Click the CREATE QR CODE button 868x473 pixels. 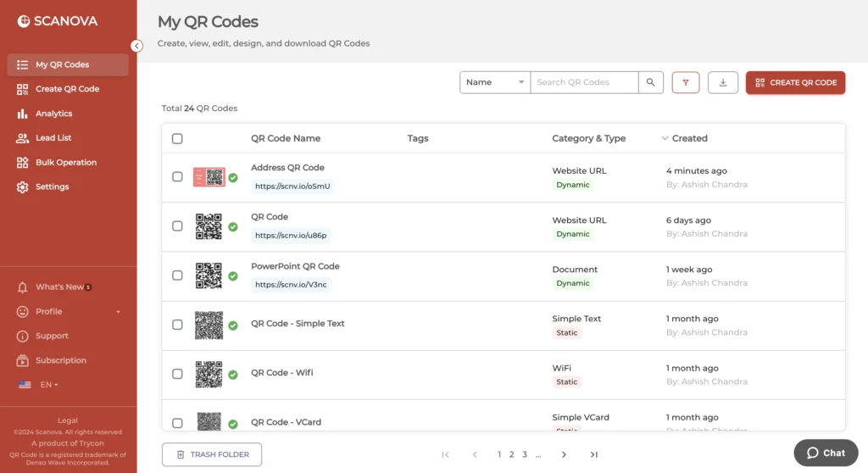point(795,82)
